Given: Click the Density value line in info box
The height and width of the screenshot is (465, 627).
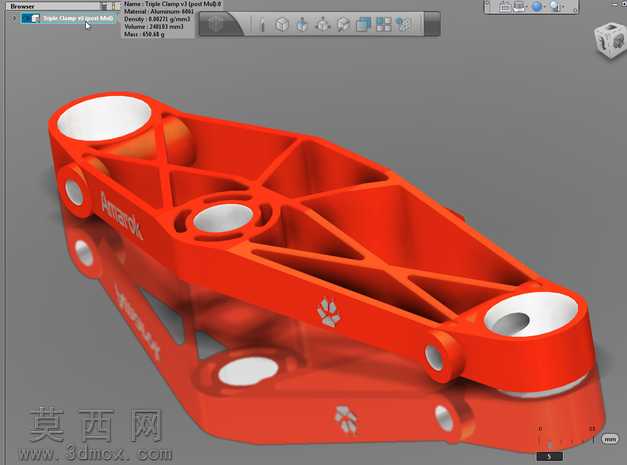Looking at the screenshot, I should pos(157,19).
